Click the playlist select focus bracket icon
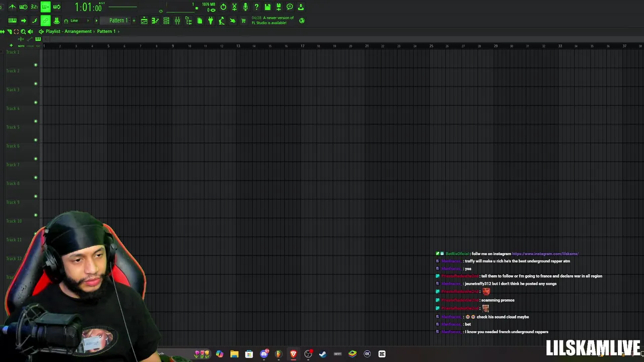644x362 pixels. coord(16,32)
